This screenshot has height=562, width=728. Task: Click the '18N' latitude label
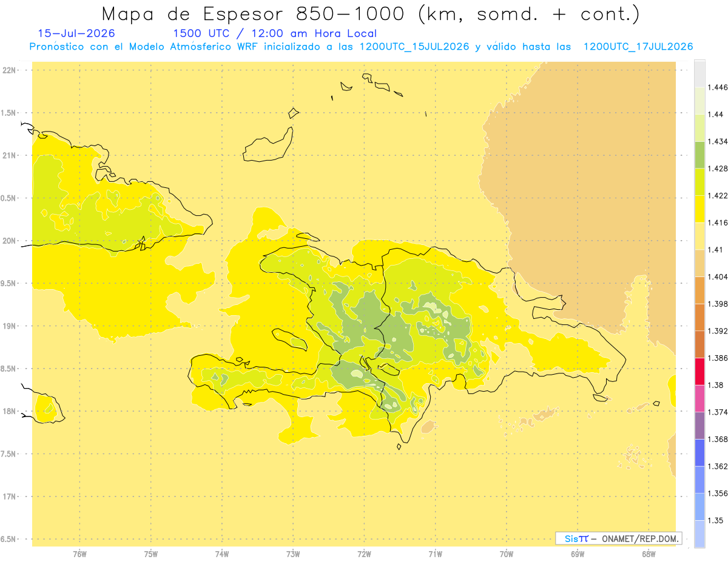(x=10, y=412)
